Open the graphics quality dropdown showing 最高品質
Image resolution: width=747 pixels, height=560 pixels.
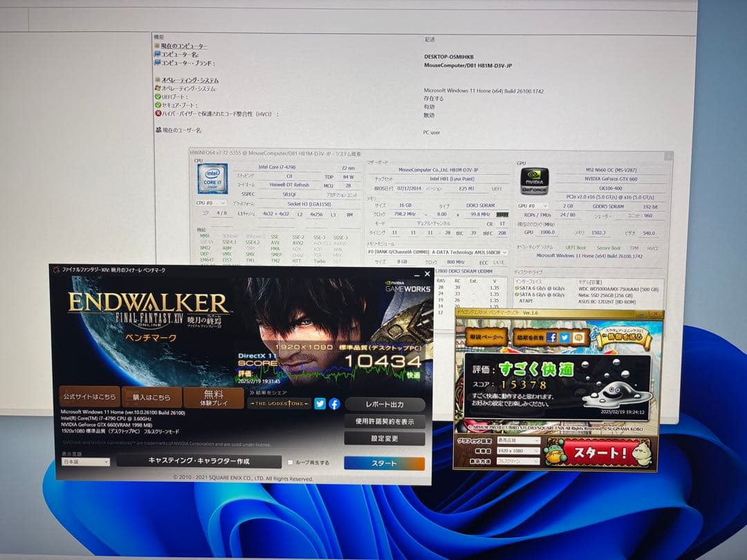[x=519, y=440]
